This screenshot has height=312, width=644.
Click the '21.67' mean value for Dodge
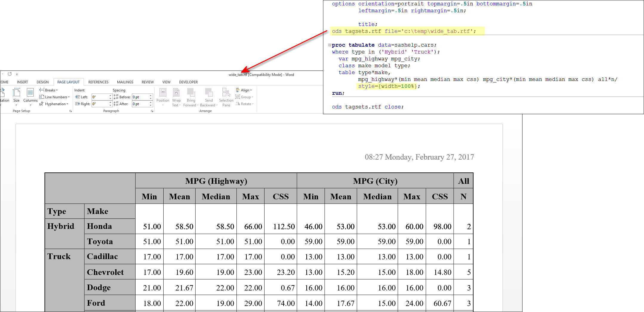pyautogui.click(x=184, y=288)
